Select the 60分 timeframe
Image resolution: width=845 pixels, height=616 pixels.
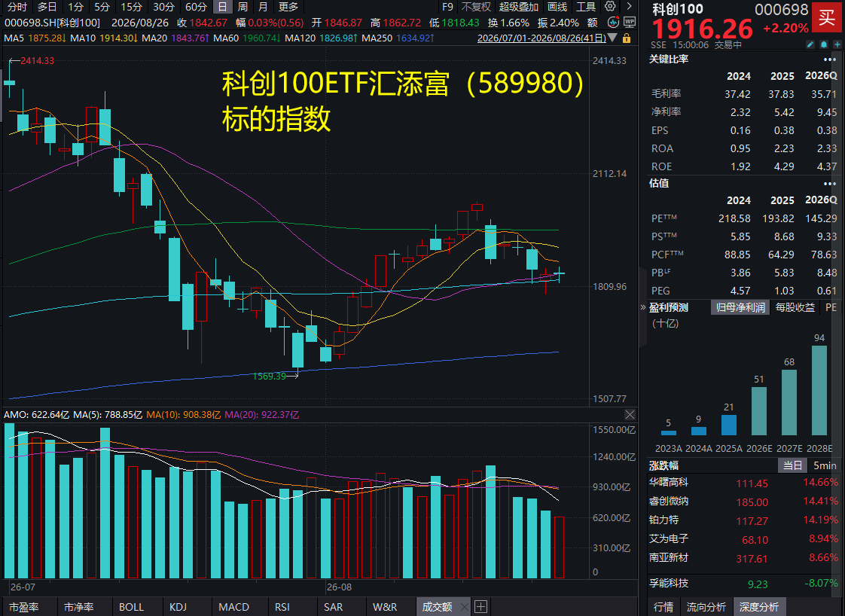click(196, 7)
